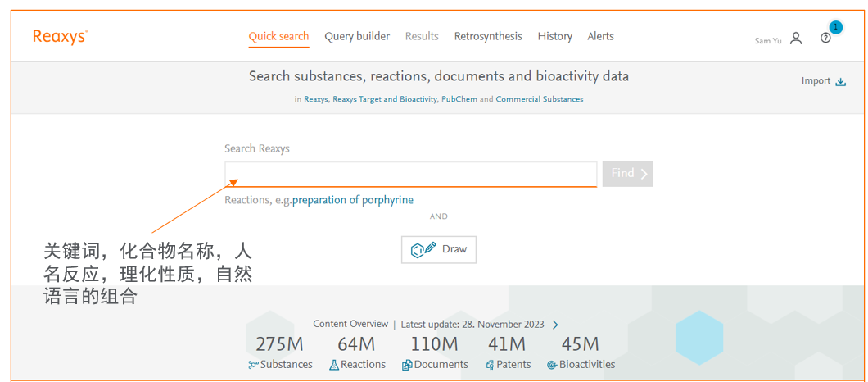Viewport: 868px width, 382px height.
Task: Click the 41M Patents count
Action: [x=507, y=344]
